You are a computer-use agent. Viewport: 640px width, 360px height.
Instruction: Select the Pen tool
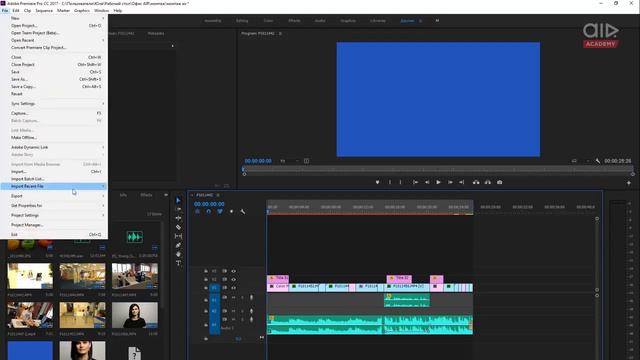tap(178, 245)
